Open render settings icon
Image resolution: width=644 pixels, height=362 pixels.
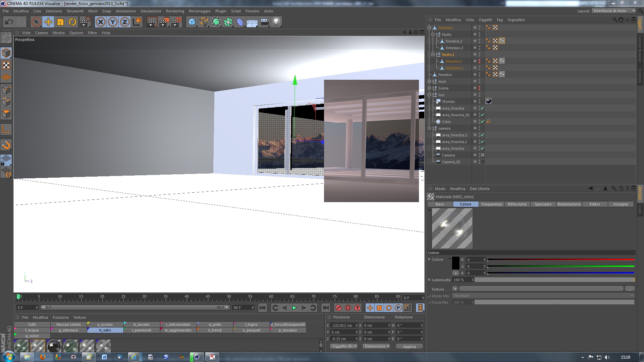pos(176,22)
